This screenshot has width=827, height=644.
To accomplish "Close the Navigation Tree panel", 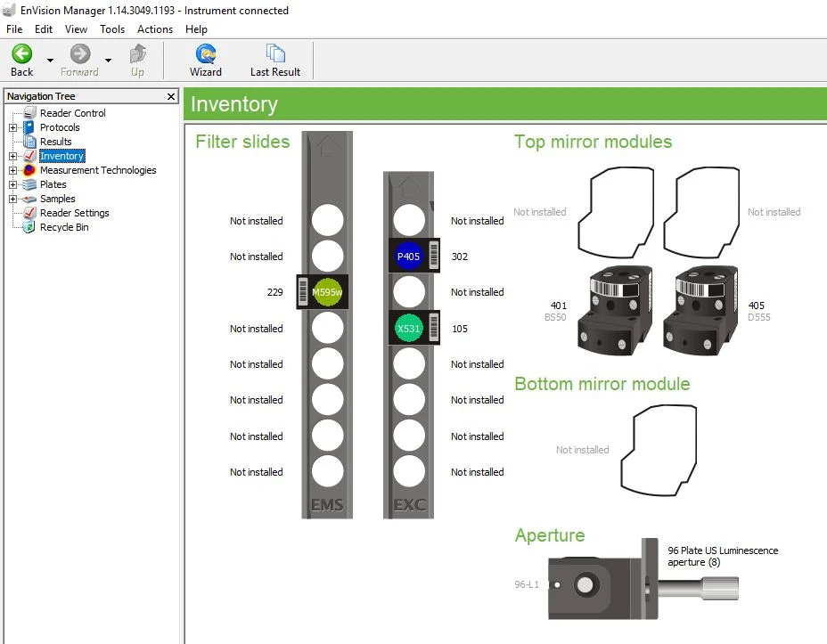I will click(x=172, y=96).
